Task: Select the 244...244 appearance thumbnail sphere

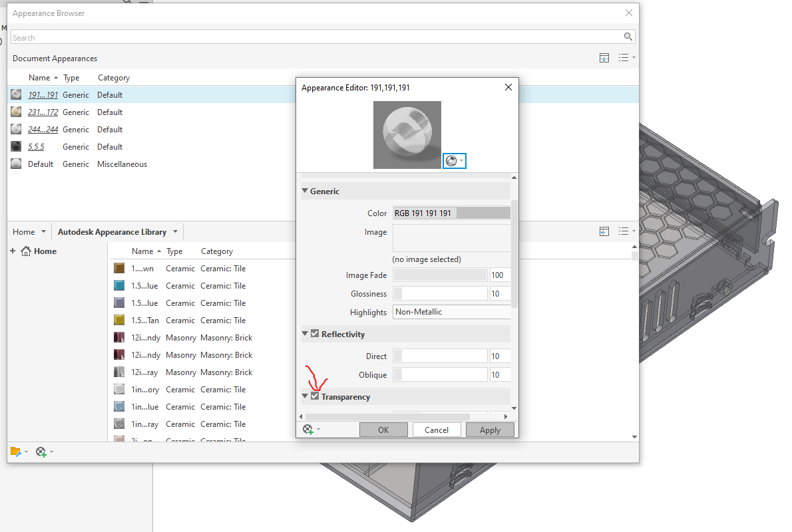Action: click(16, 129)
